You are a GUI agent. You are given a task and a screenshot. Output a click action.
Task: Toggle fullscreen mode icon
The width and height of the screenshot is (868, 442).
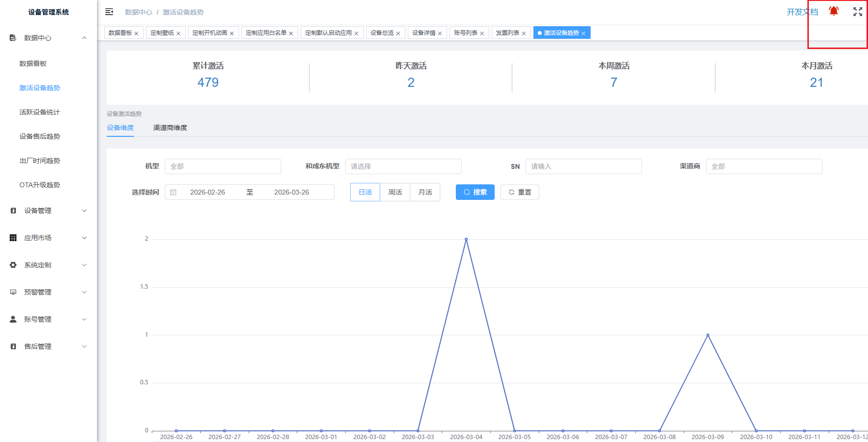pos(858,12)
